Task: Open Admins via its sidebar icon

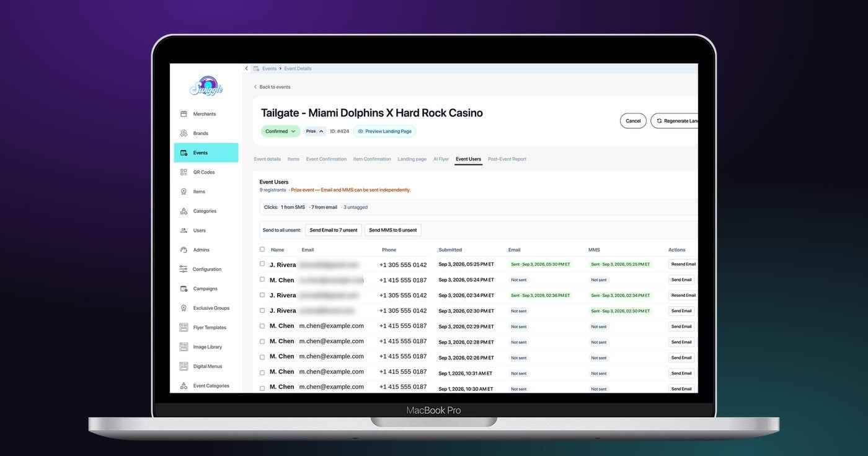Action: tap(184, 250)
